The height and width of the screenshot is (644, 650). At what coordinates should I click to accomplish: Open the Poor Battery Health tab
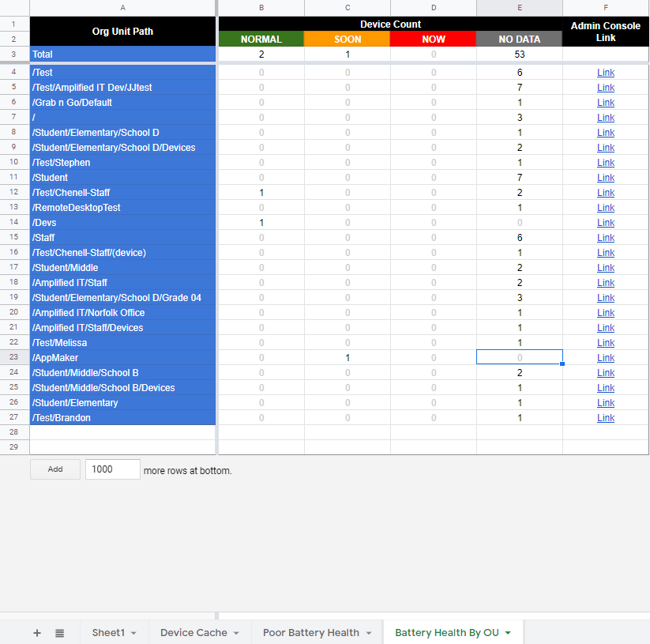(x=310, y=633)
